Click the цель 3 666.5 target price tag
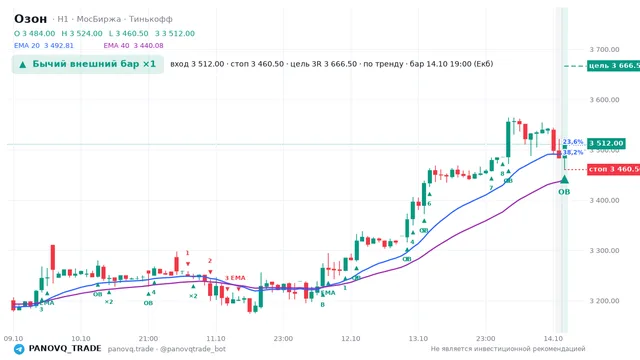Viewport: 640px width, 360px height. coord(613,66)
